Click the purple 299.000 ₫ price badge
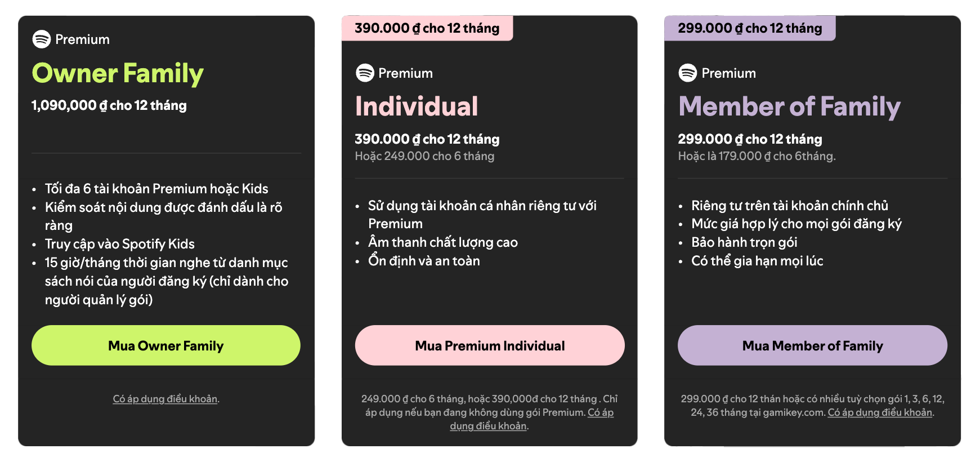The height and width of the screenshot is (462, 980). 750,28
